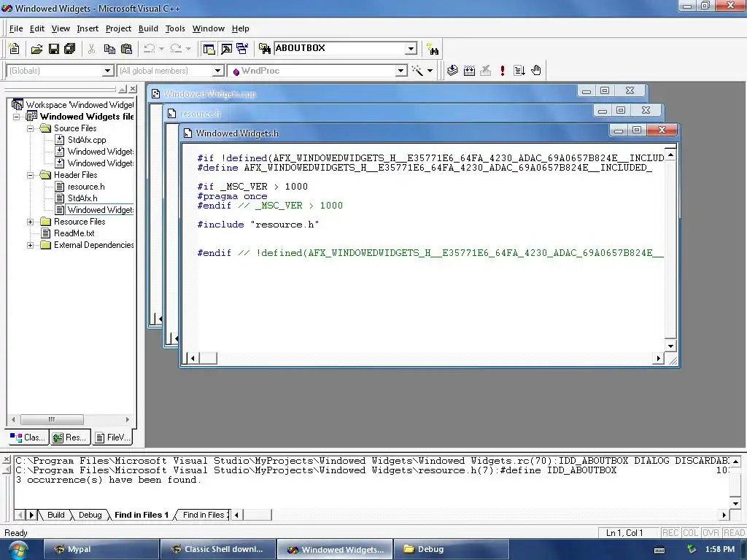Open the WizardBar actions dropdown arrow
Image resolution: width=747 pixels, height=560 pixels.
point(430,71)
